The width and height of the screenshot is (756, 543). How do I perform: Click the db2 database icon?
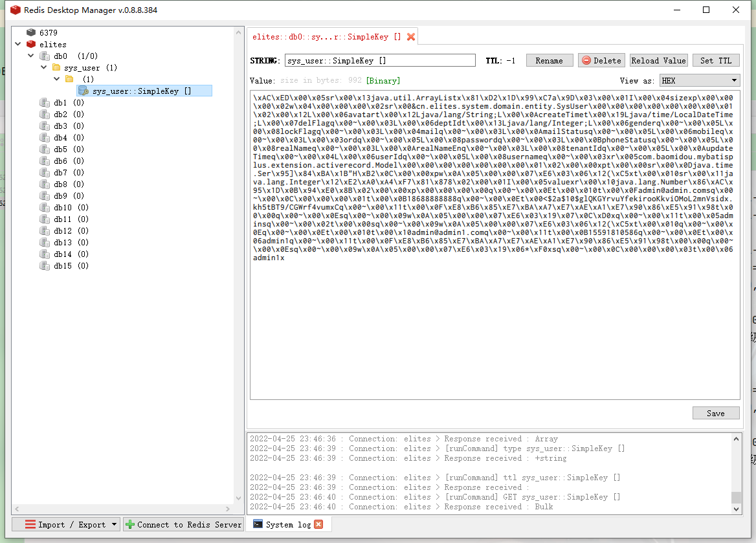tap(45, 115)
